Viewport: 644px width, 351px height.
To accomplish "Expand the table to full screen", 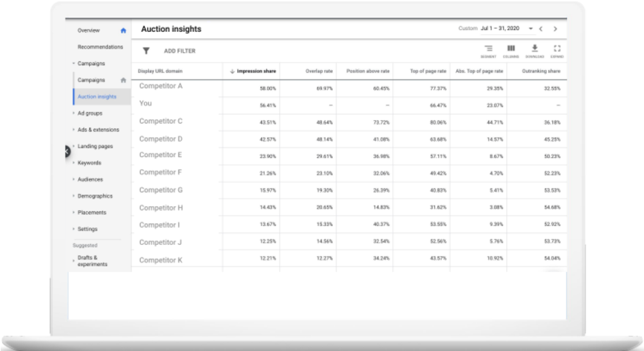I will coord(557,50).
